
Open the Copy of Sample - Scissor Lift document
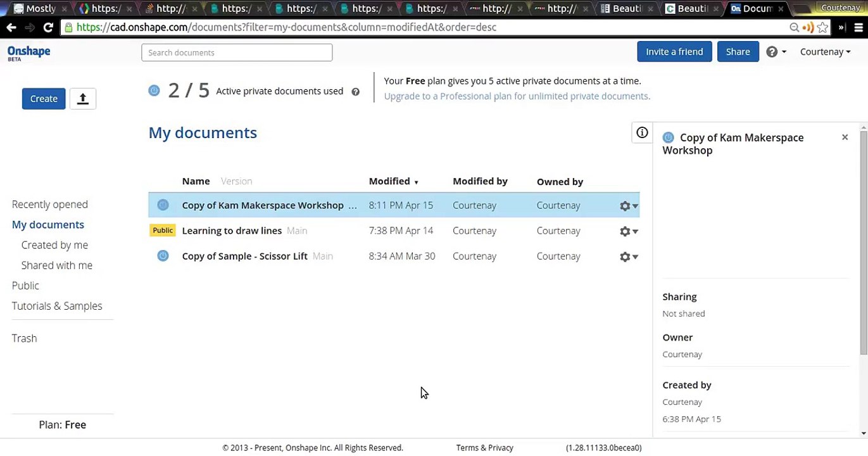pyautogui.click(x=244, y=256)
